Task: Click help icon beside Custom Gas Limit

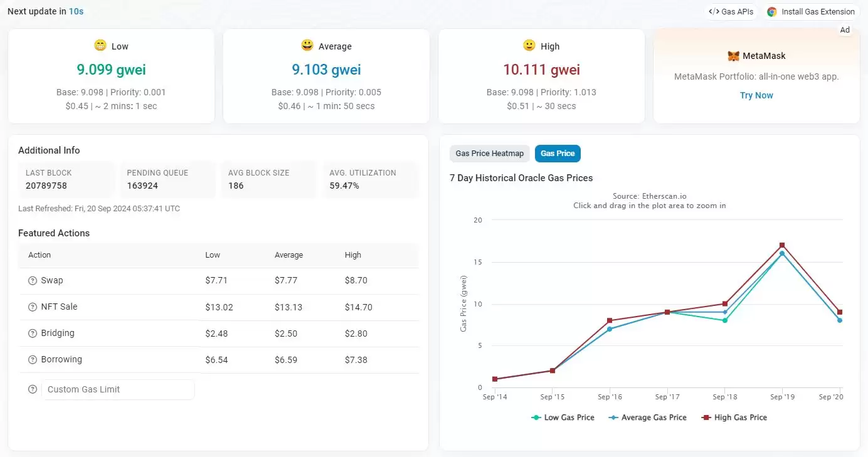Action: (x=33, y=389)
